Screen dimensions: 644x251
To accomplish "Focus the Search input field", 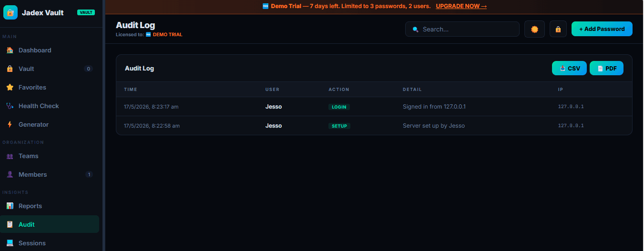I will [x=462, y=29].
